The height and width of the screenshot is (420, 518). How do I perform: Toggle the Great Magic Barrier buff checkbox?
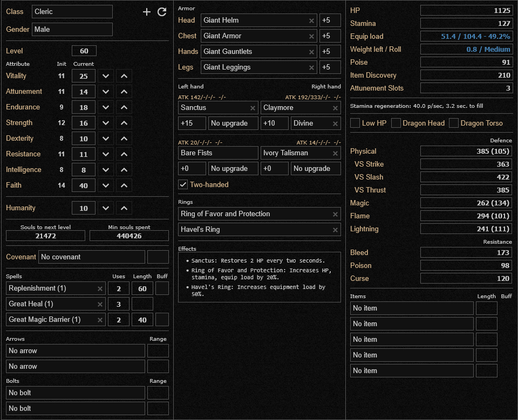[162, 320]
